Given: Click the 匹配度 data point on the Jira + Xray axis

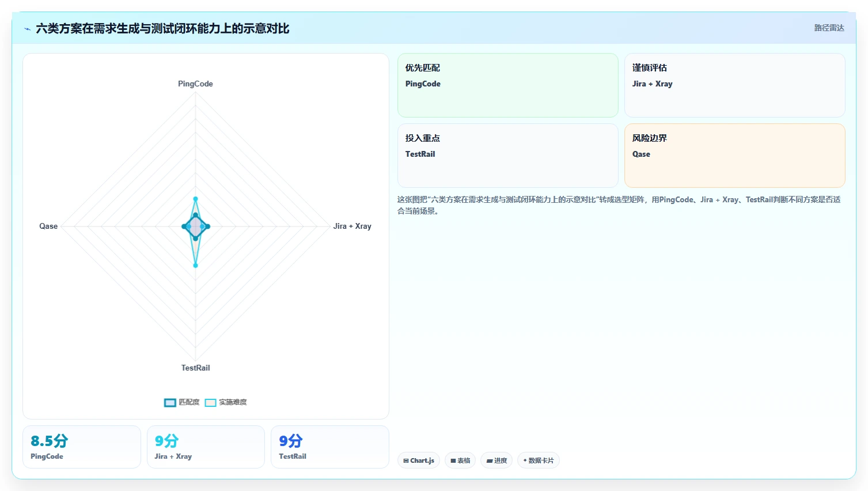Looking at the screenshot, I should (207, 226).
